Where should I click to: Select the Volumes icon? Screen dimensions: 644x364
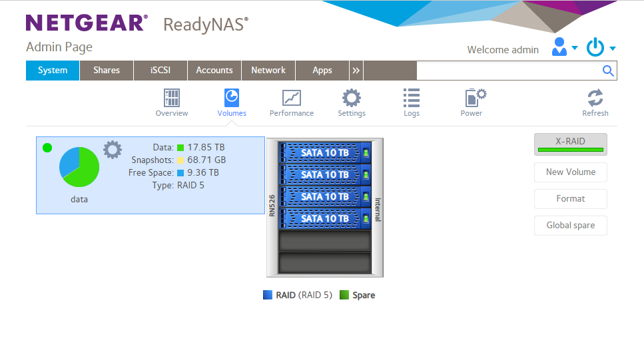[232, 98]
